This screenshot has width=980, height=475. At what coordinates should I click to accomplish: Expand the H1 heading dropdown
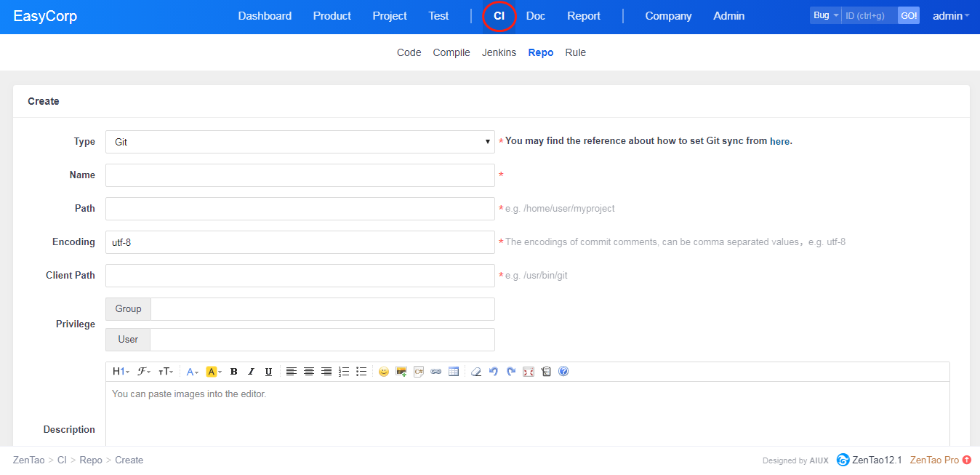pyautogui.click(x=121, y=372)
